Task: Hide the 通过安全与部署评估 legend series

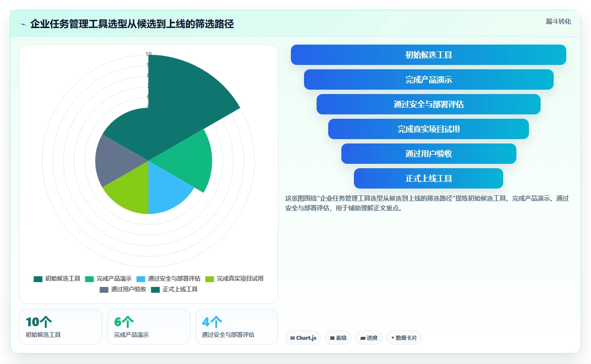Action: point(168,279)
